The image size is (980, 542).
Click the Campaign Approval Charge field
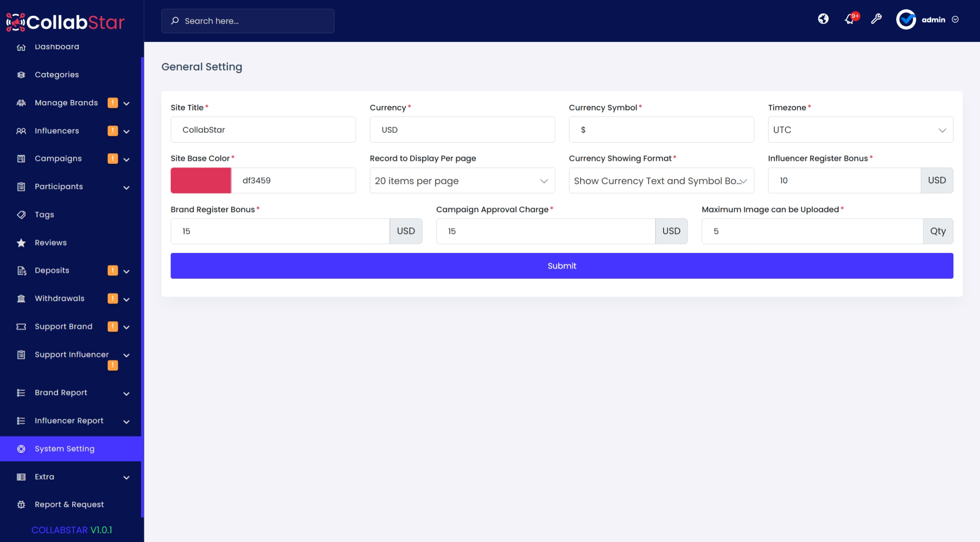click(545, 231)
